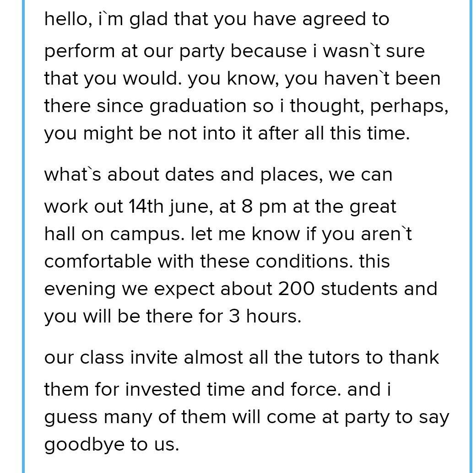Viewport: 476px width, 473px height.
Task: Click the word "hours"
Action: [x=274, y=317]
